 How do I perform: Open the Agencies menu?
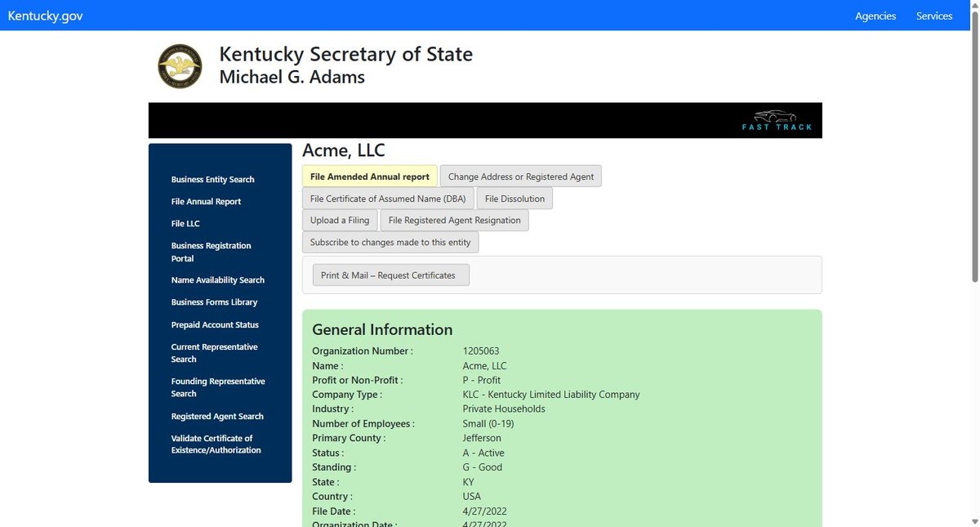(x=875, y=16)
